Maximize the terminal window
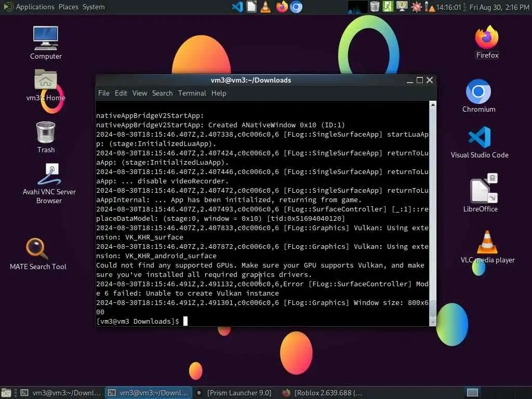The image size is (532, 399). 420,80
